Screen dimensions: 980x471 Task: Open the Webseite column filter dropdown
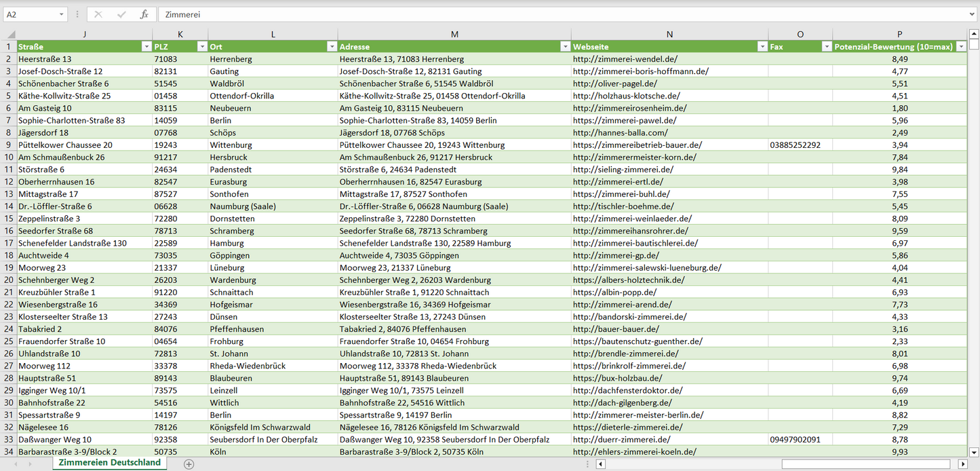point(762,47)
